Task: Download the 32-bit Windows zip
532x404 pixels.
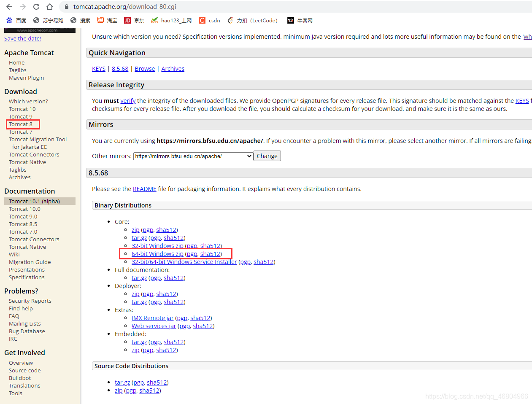Action: click(157, 246)
